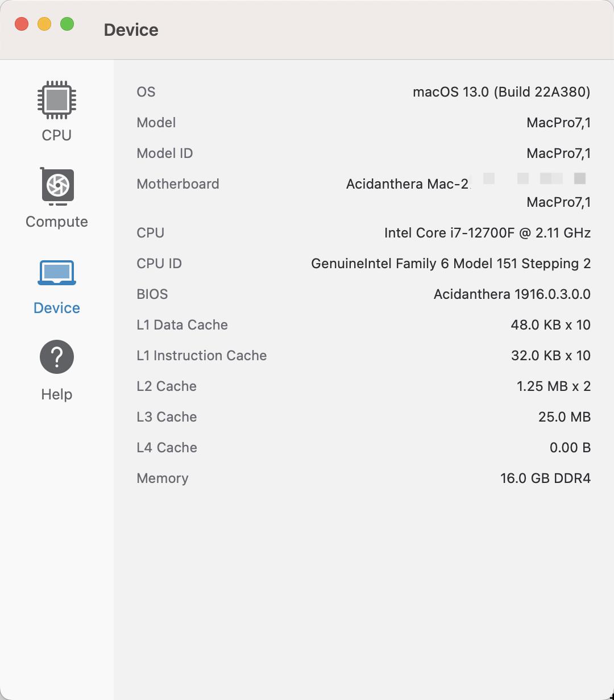Select the highlighted Device label

[56, 307]
